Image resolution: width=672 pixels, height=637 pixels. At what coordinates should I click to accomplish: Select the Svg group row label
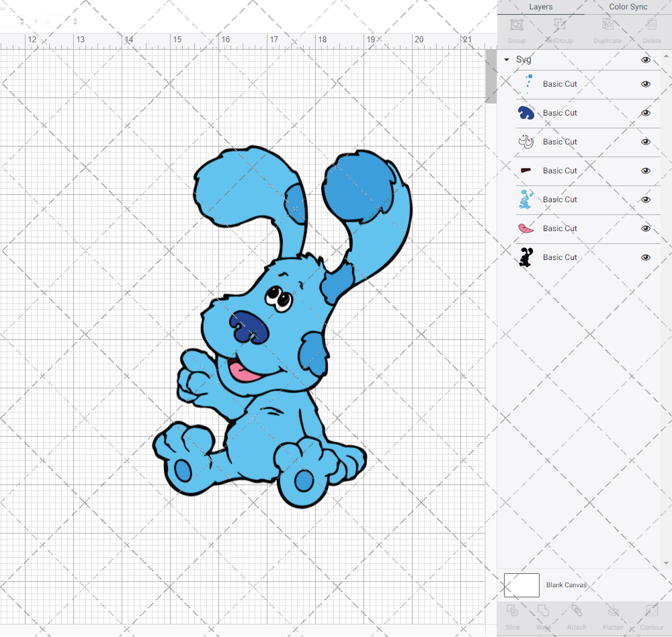click(523, 60)
